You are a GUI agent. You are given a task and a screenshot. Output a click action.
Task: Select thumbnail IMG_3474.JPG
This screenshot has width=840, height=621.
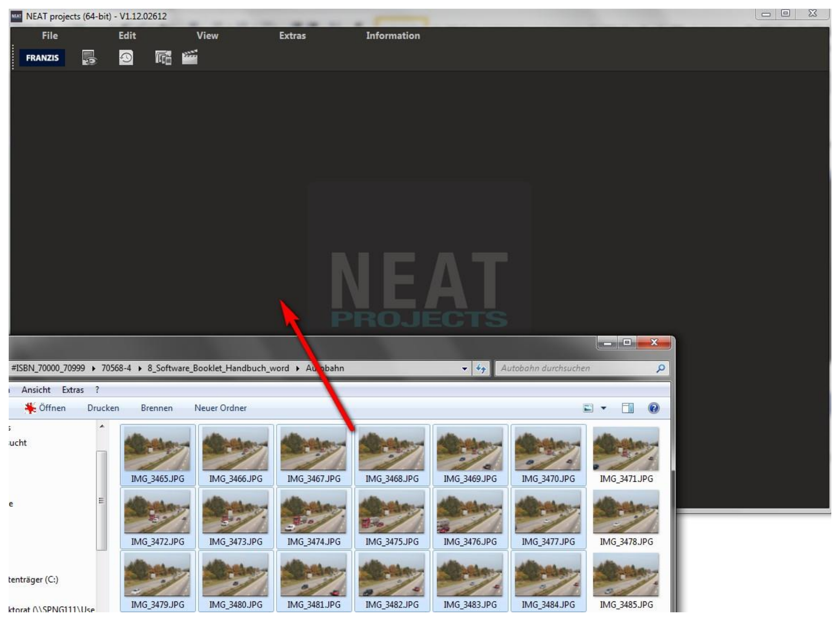point(314,518)
